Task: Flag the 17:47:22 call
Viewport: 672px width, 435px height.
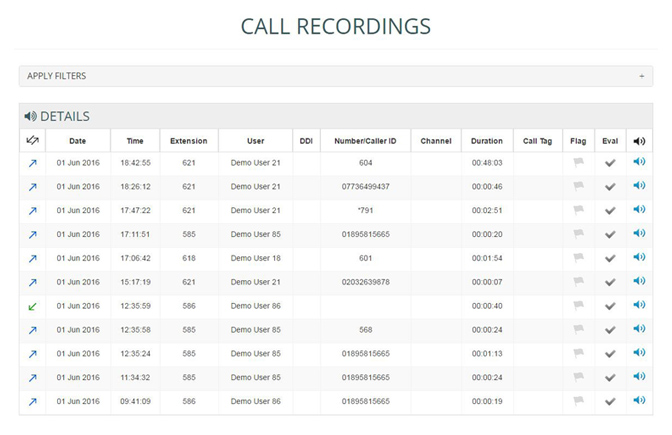Action: 579,210
